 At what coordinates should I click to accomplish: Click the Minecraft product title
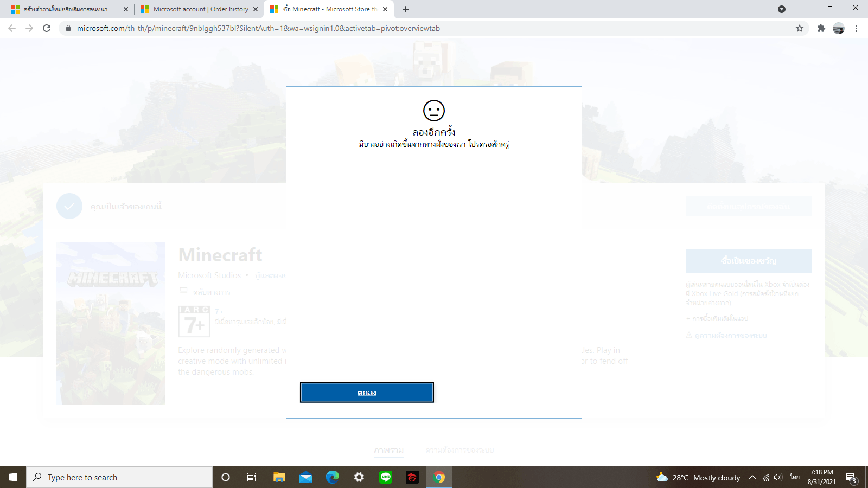coord(220,255)
